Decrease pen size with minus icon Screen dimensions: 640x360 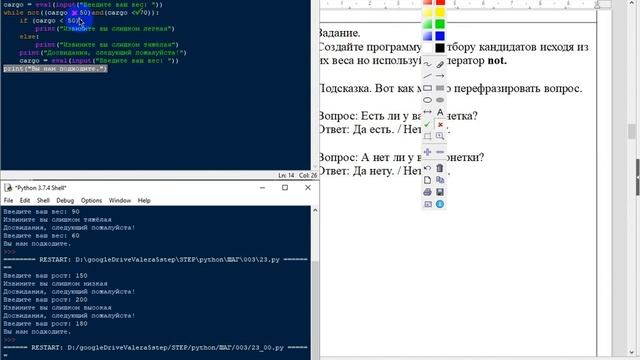pos(440,152)
